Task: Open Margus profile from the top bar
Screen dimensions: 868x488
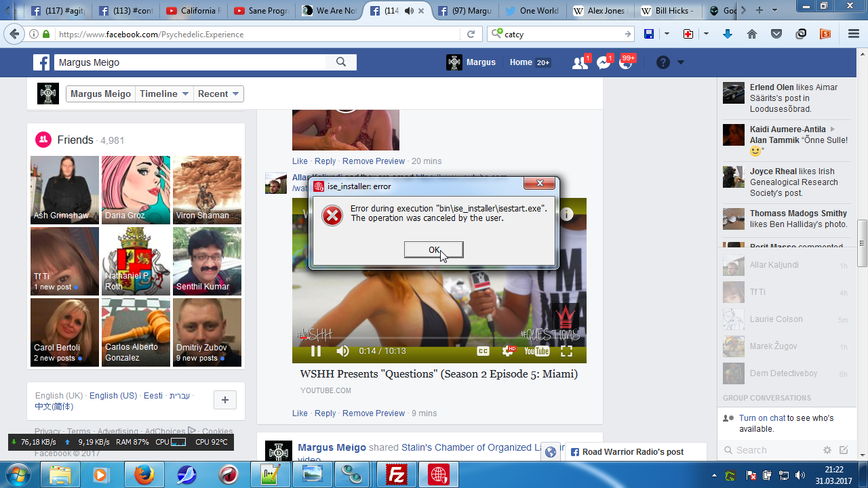Action: [x=471, y=62]
